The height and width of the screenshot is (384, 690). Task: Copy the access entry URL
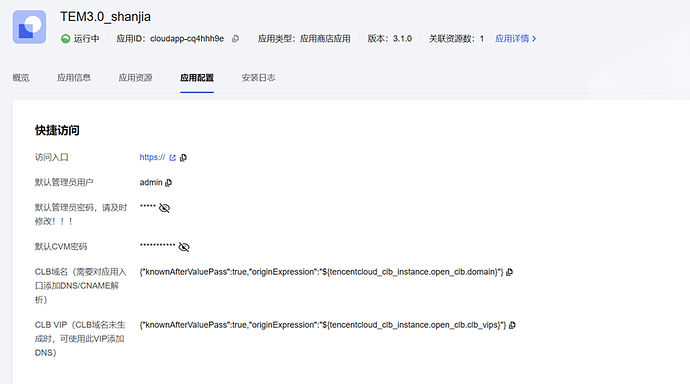click(184, 157)
